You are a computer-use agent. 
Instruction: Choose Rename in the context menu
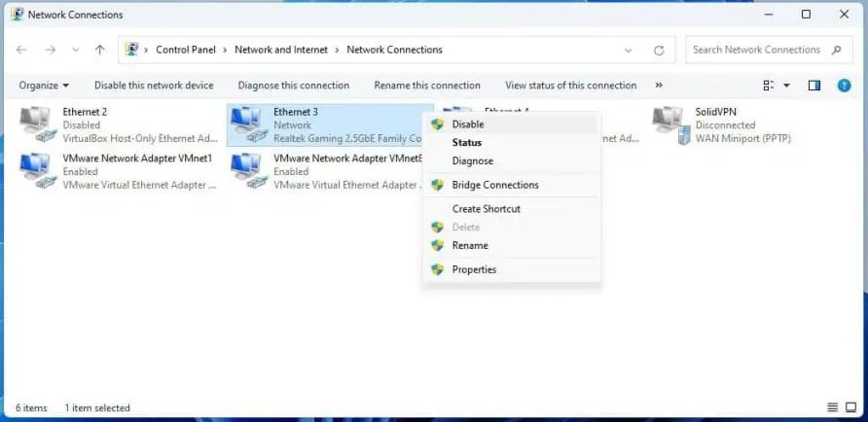click(x=512, y=246)
